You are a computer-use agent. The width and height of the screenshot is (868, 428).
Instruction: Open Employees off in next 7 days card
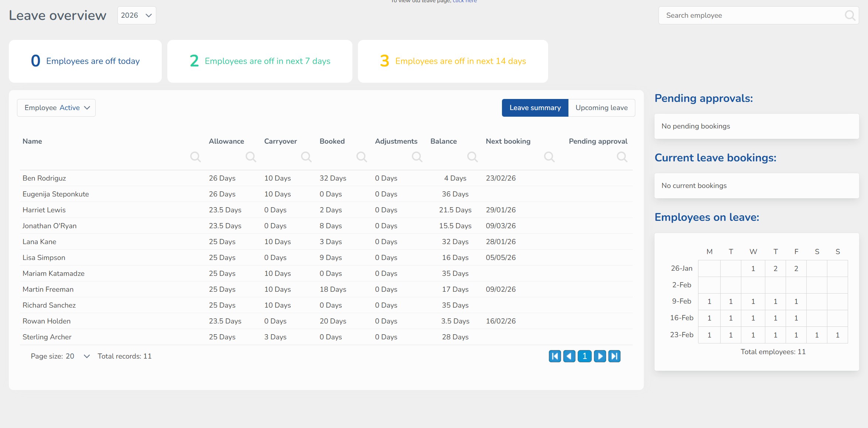tap(260, 61)
